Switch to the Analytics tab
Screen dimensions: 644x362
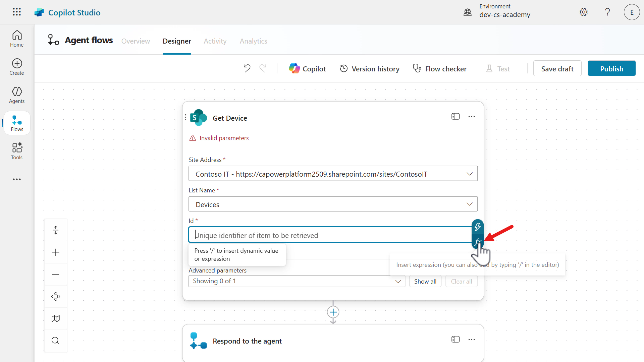click(x=253, y=41)
